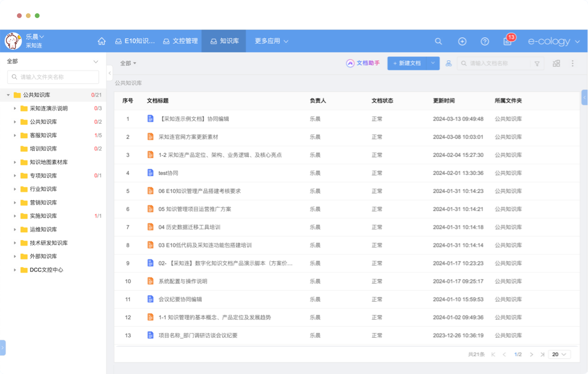Click the circled plus quick-add icon
Image resolution: width=588 pixels, height=374 pixels.
pyautogui.click(x=462, y=42)
